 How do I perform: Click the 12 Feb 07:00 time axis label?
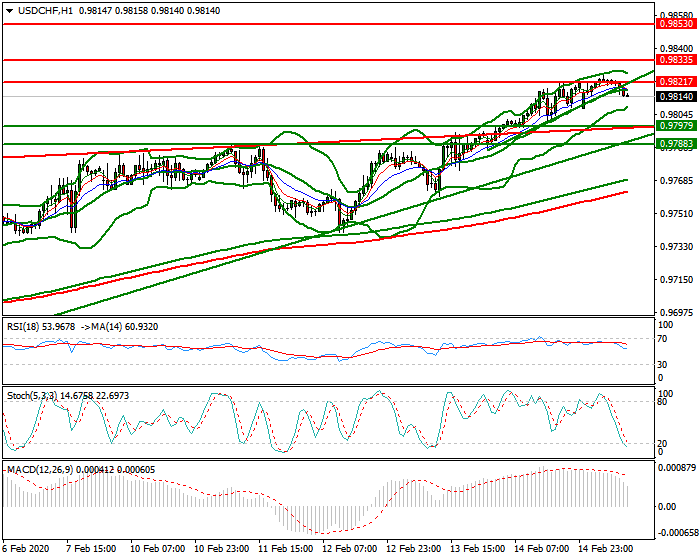tap(350, 548)
